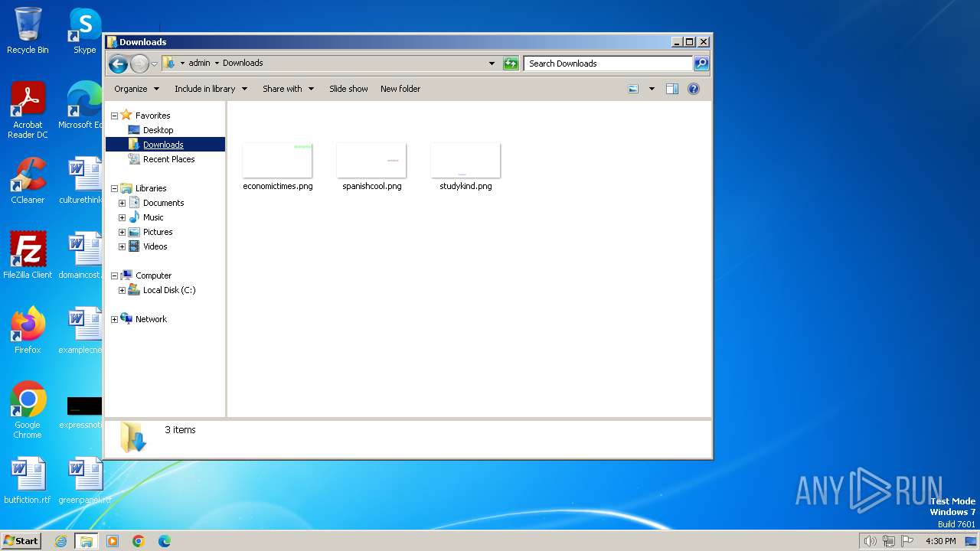Open the recent pages dropdown arrow
Image resolution: width=980 pixels, height=551 pixels.
[154, 64]
